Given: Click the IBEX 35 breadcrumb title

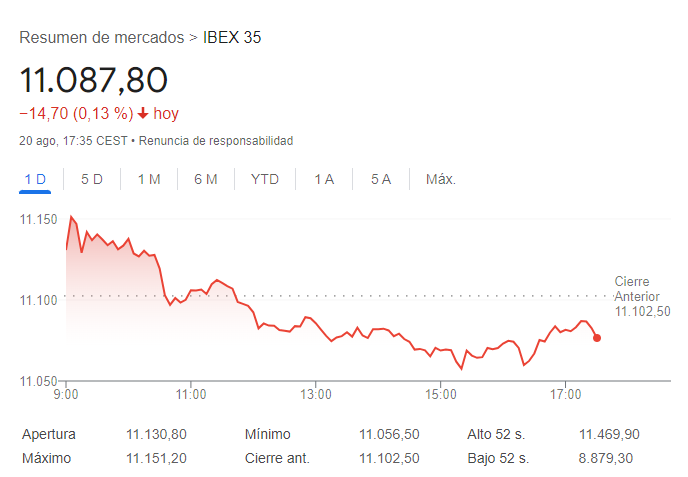Looking at the screenshot, I should [232, 38].
